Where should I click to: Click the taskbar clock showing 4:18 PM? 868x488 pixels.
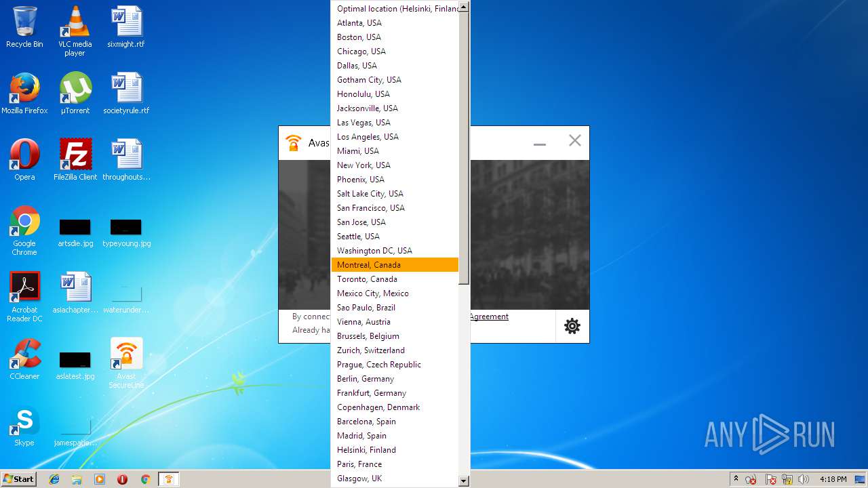point(833,479)
